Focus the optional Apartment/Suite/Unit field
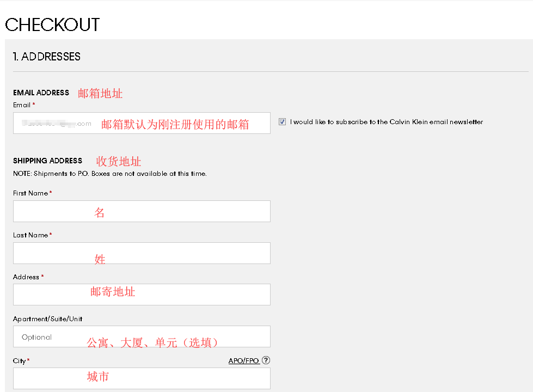 [x=142, y=336]
